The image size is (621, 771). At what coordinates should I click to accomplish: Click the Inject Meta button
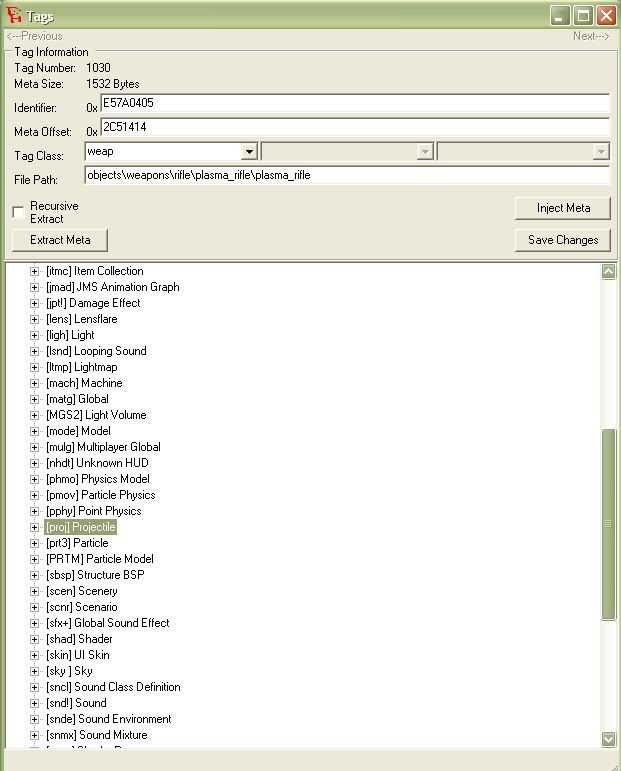click(563, 208)
